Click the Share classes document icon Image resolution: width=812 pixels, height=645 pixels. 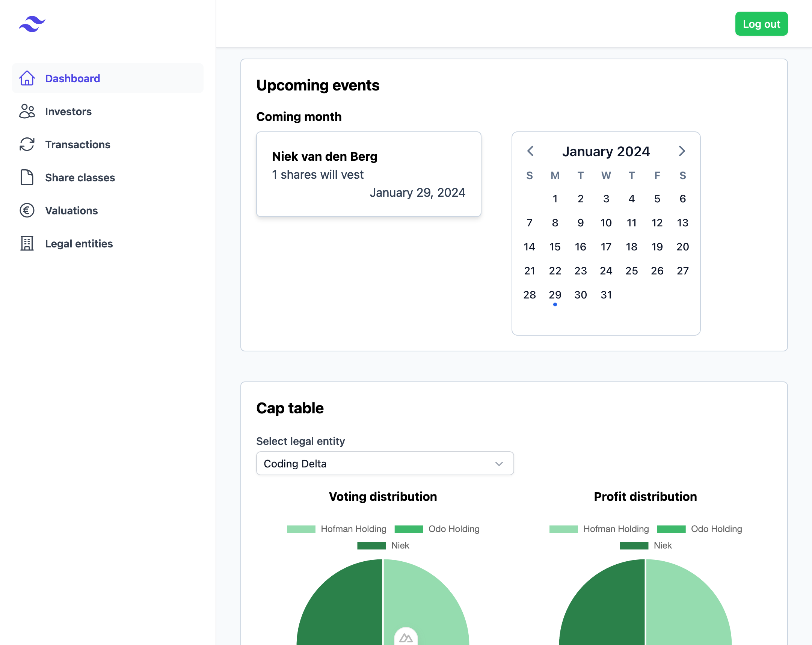(x=27, y=177)
